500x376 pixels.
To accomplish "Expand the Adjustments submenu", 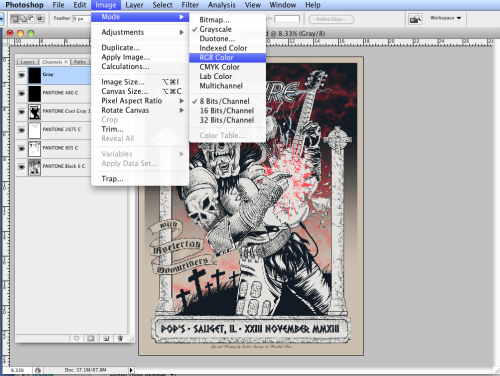I will pos(140,32).
